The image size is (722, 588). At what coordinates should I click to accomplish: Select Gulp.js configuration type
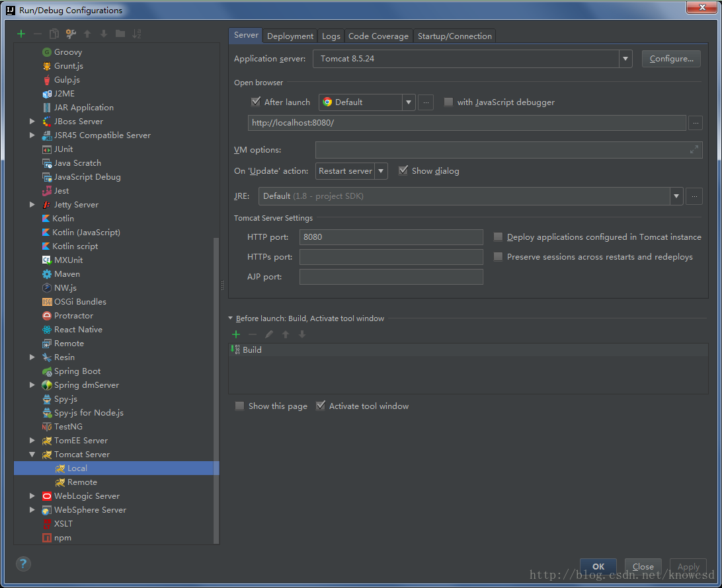click(x=67, y=79)
